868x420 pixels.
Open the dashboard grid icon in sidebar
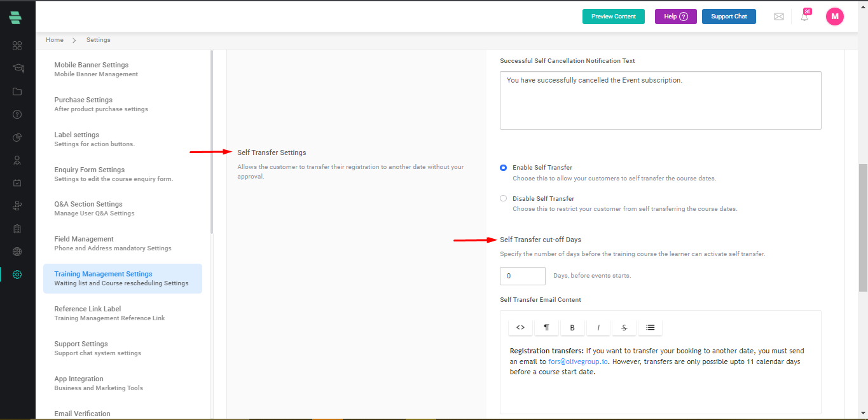(17, 46)
